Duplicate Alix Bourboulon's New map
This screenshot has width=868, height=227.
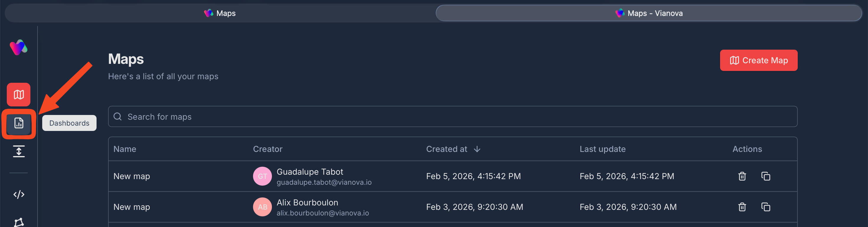coord(766,207)
